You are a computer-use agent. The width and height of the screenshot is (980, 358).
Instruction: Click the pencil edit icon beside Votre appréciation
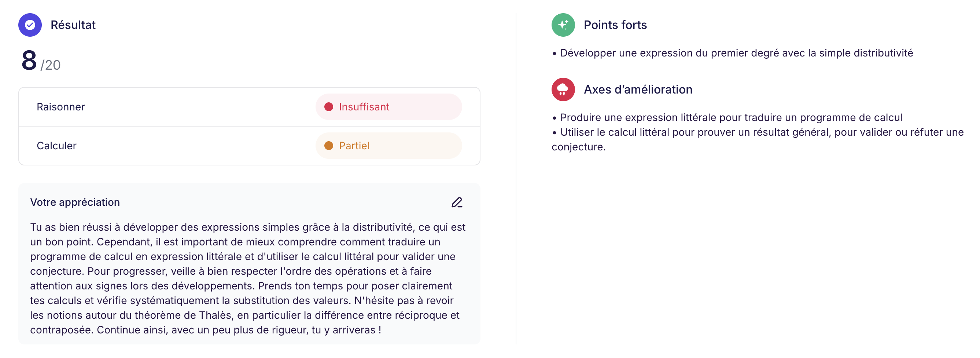click(x=457, y=202)
